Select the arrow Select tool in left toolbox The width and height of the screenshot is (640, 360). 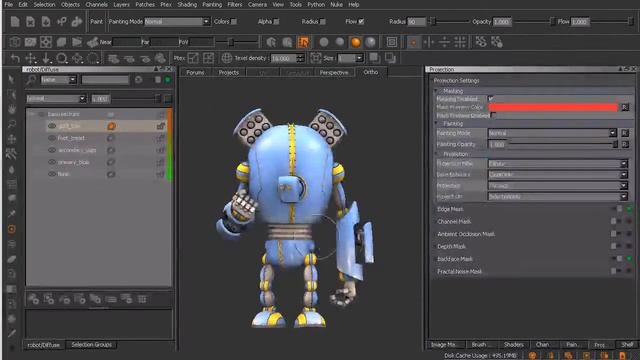click(x=11, y=80)
